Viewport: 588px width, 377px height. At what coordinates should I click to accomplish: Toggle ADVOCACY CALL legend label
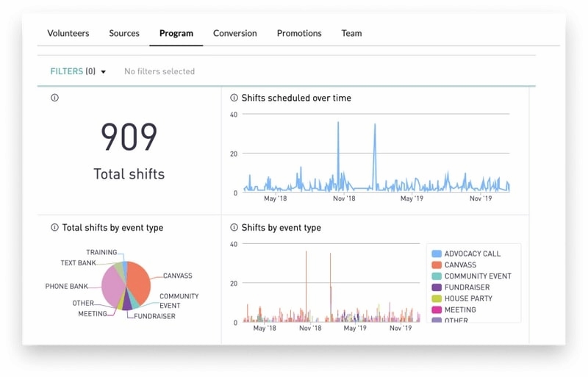click(x=473, y=254)
